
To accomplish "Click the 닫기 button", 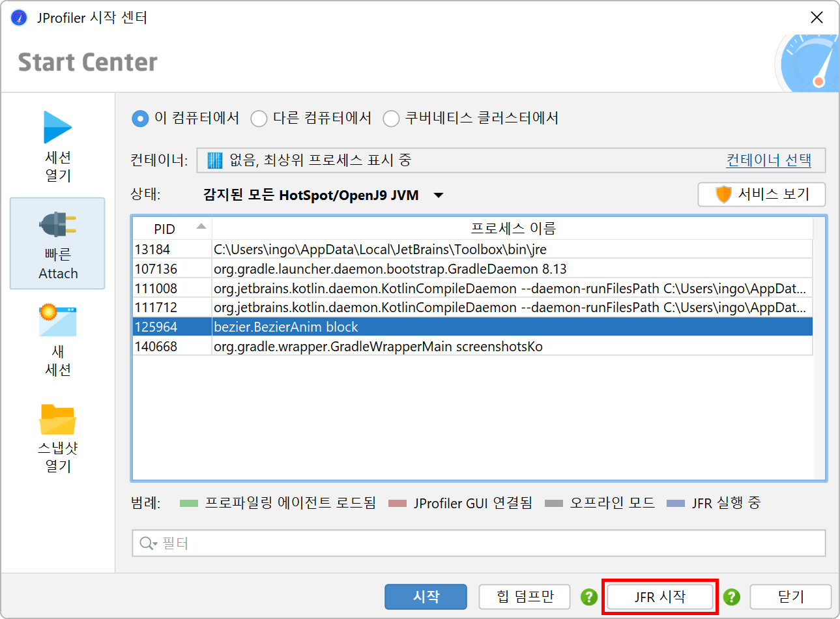I will pos(790,597).
